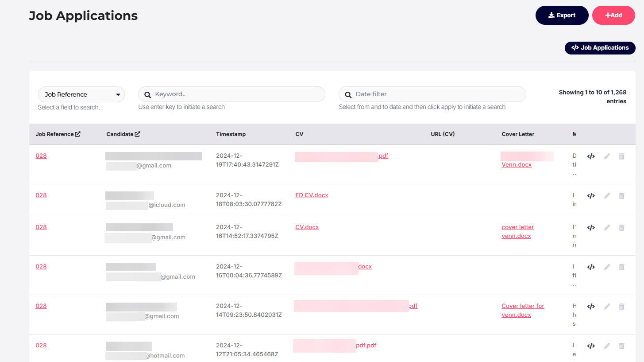Open the 'cover letter venn.docx' link
Image resolution: width=644 pixels, height=362 pixels.
tap(517, 232)
